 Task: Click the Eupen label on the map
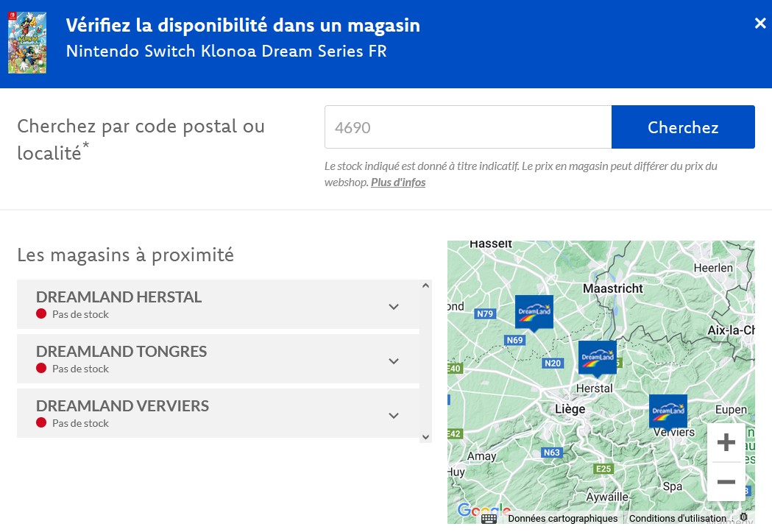(x=731, y=409)
